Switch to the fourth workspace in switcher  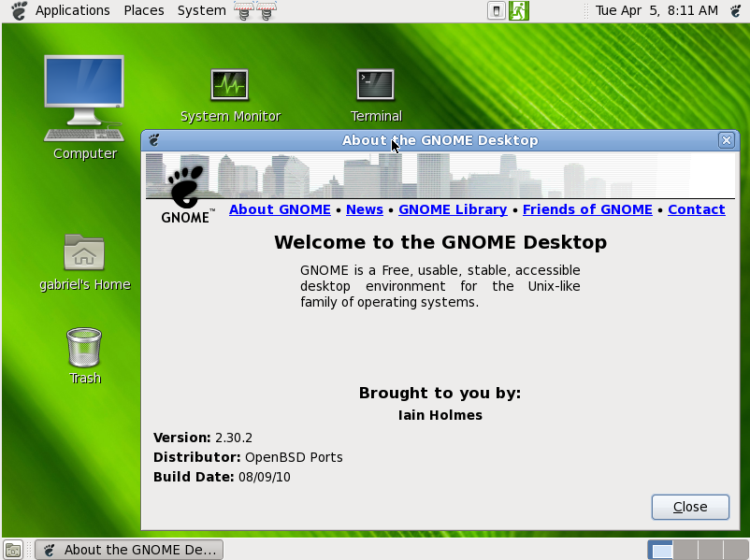pyautogui.click(x=736, y=550)
